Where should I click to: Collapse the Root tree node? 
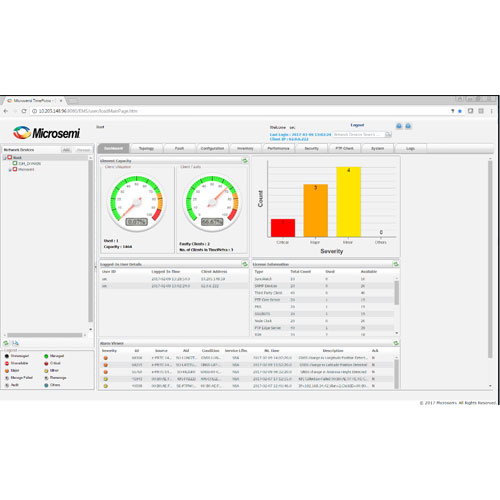[4, 158]
